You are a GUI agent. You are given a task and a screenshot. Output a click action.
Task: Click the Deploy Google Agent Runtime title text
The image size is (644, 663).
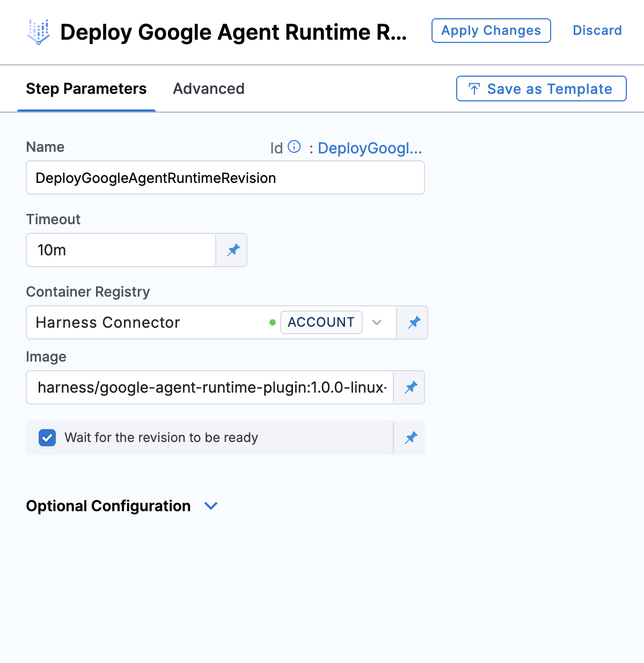[233, 32]
